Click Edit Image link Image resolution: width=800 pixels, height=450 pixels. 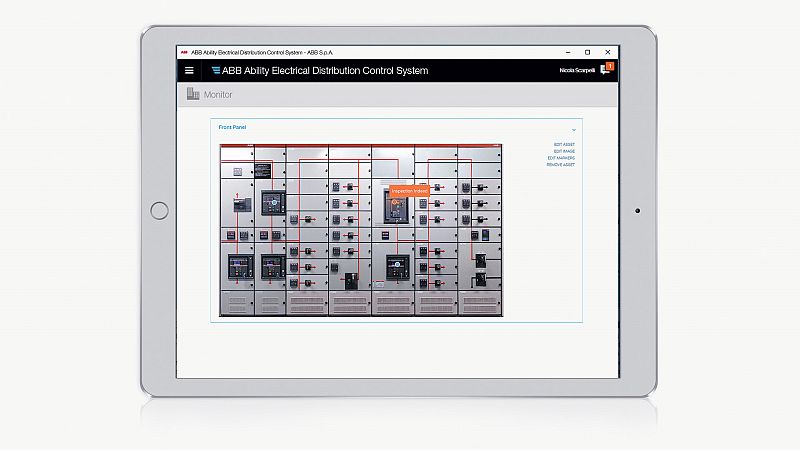pyautogui.click(x=564, y=152)
